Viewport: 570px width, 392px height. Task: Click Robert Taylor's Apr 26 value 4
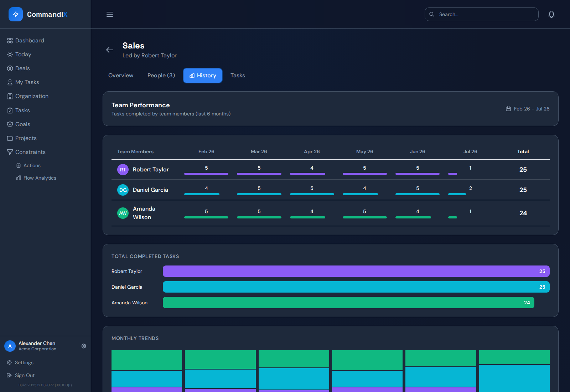[312, 168]
